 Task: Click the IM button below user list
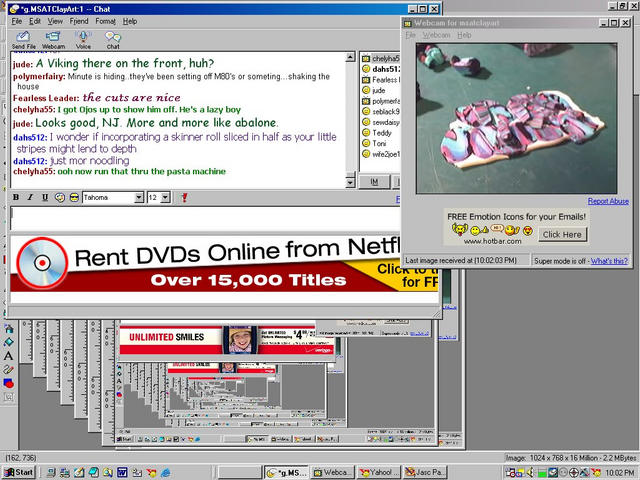374,182
